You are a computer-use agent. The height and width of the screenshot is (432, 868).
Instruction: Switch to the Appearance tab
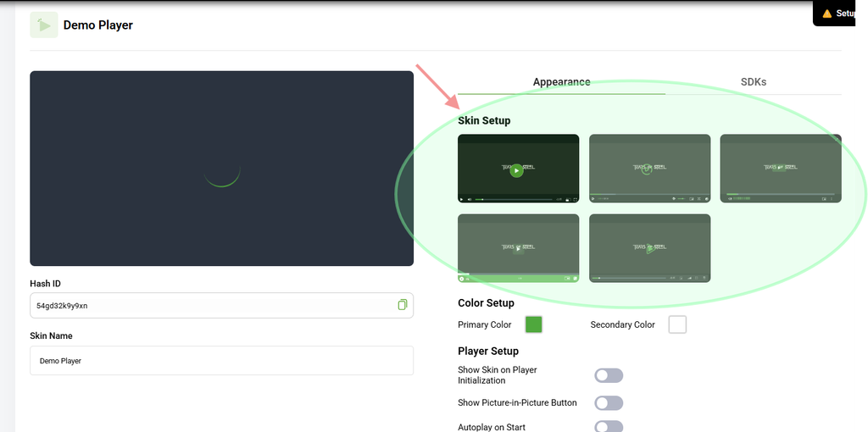[561, 82]
